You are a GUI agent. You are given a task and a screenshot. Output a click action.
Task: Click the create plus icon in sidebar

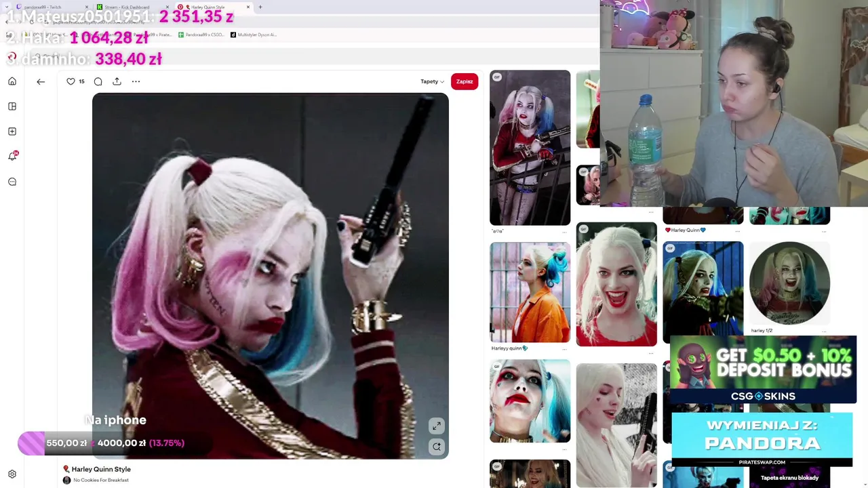tap(12, 131)
